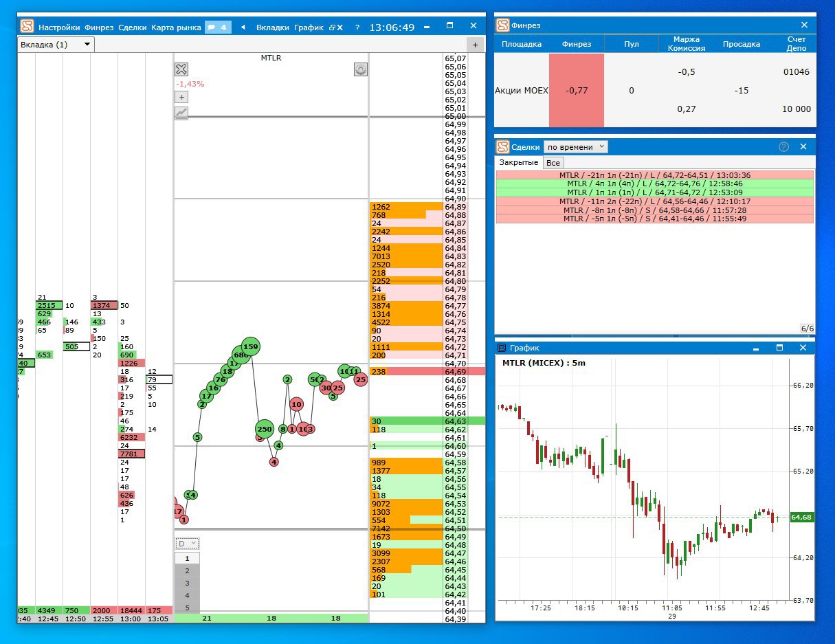Click the app logo in main window title bar
835x644 pixels.
pos(27,27)
